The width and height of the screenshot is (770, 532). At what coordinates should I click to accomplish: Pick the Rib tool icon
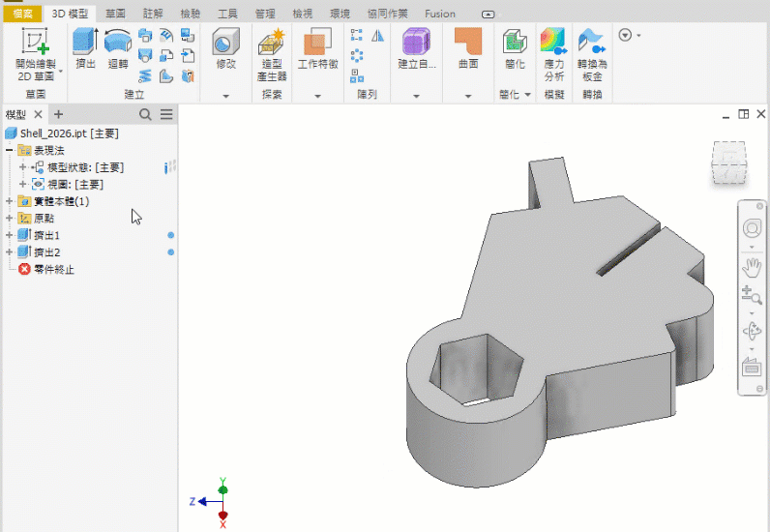166,76
